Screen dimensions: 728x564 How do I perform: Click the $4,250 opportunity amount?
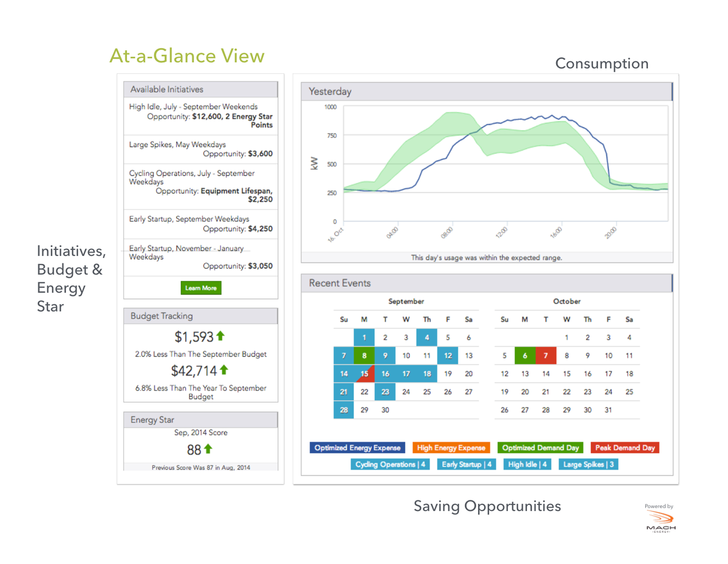260,229
